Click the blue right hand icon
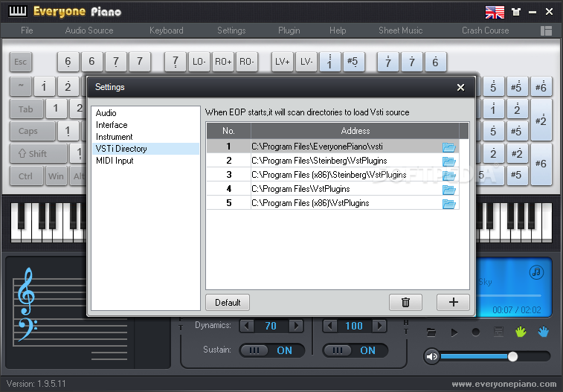The width and height of the screenshot is (563, 392). tap(544, 332)
